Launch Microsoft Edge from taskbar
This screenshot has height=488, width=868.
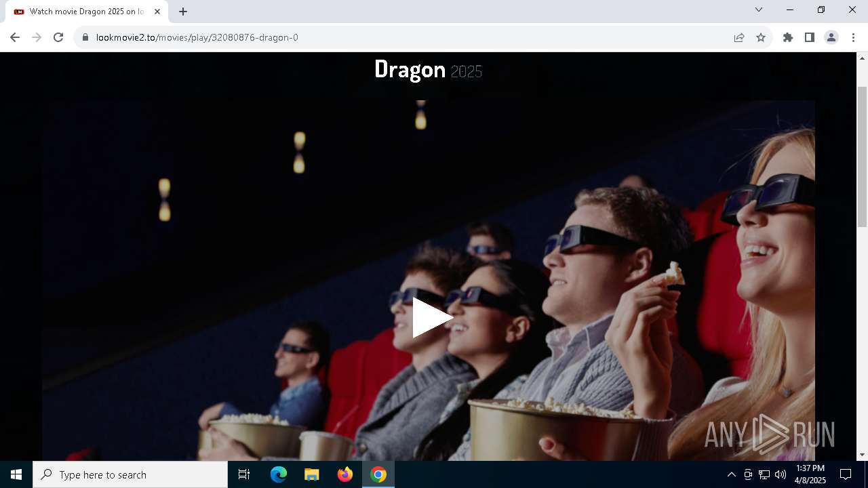[279, 474]
